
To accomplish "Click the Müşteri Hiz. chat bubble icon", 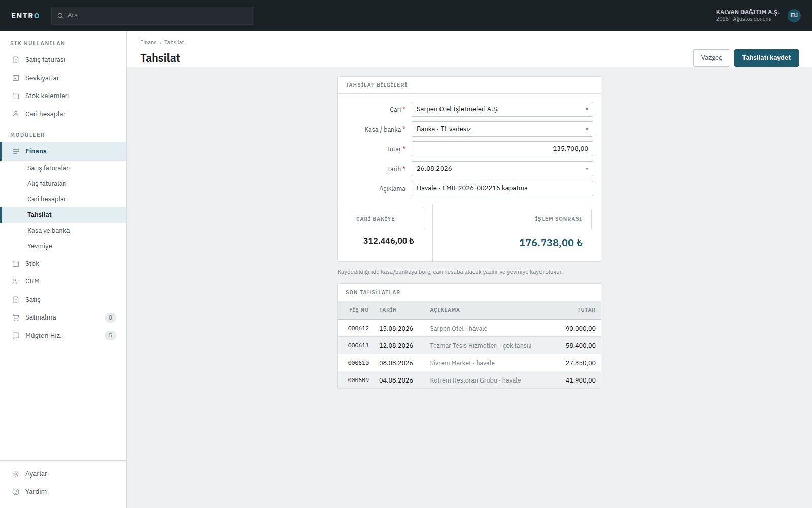I will [16, 336].
